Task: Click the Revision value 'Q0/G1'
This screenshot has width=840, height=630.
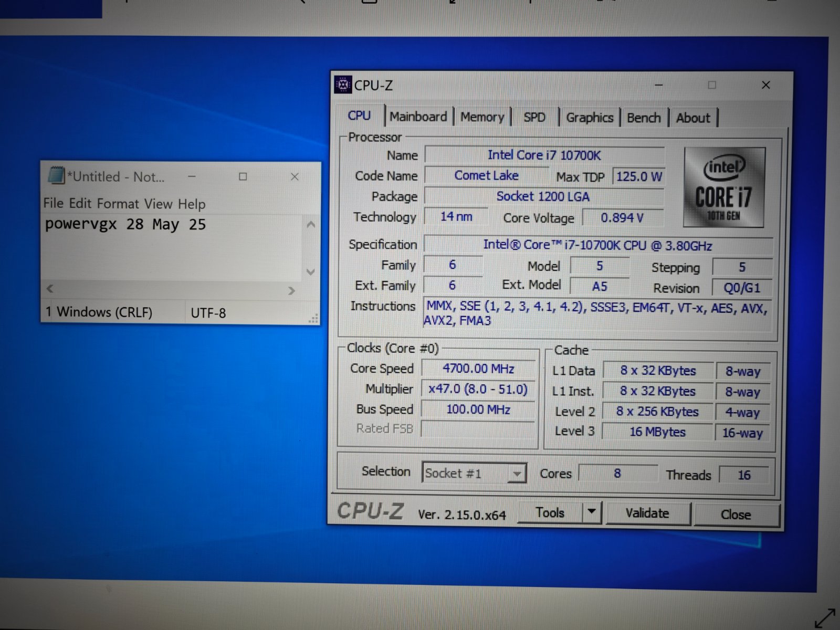Action: click(742, 288)
